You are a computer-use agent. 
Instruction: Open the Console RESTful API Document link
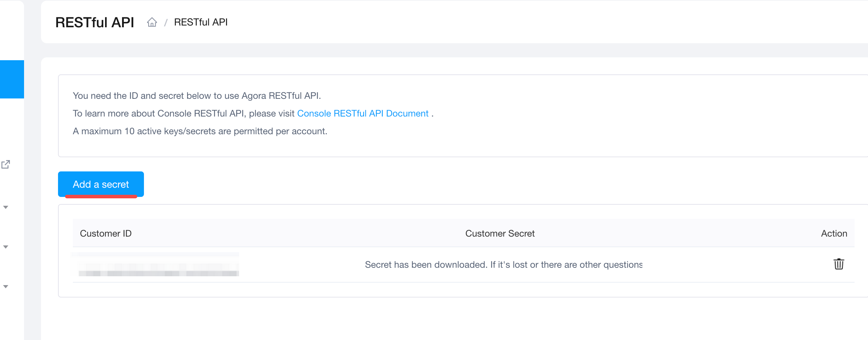coord(363,113)
